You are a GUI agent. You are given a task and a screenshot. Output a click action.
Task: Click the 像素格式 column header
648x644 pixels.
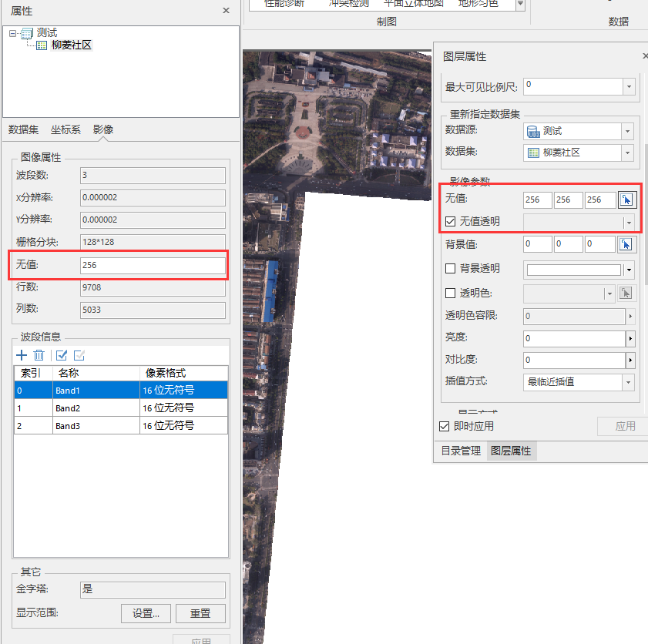(184, 373)
